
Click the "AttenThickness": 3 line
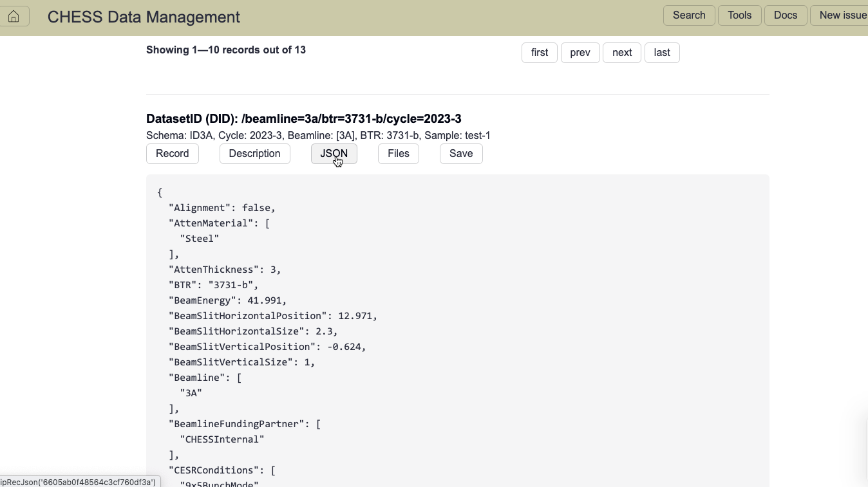pyautogui.click(x=225, y=270)
